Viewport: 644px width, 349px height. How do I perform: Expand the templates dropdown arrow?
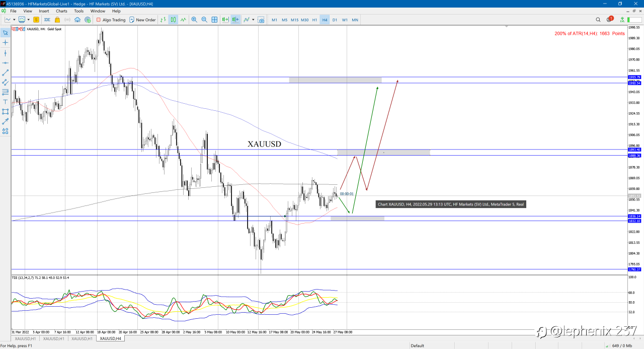29,20
